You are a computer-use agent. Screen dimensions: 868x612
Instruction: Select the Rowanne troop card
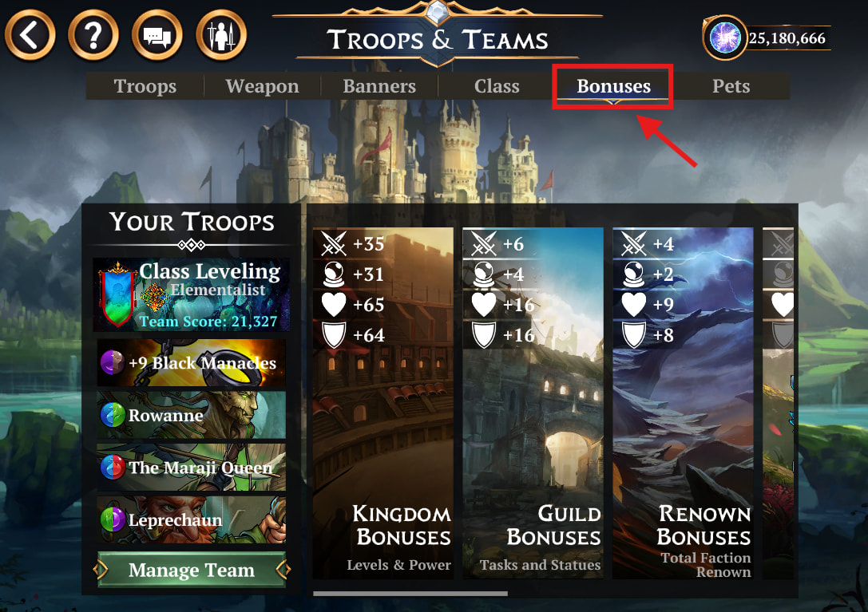[192, 415]
